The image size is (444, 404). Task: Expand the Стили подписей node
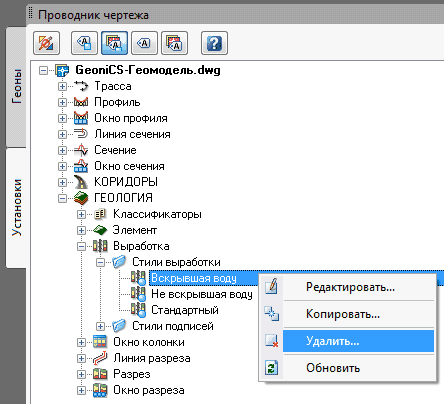coord(100,326)
